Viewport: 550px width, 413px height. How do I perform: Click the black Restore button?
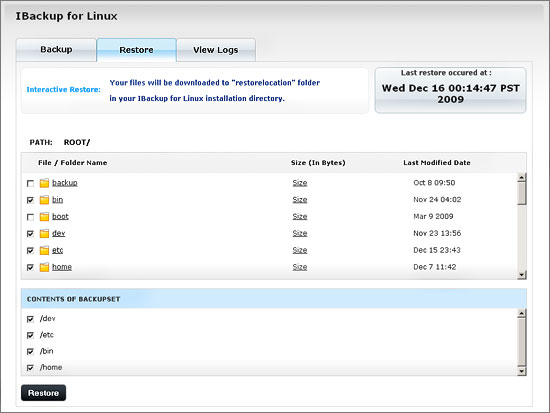[x=43, y=393]
